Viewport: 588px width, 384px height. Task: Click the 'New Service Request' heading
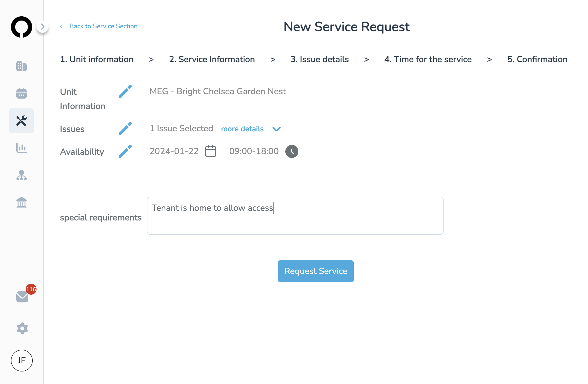click(x=347, y=27)
